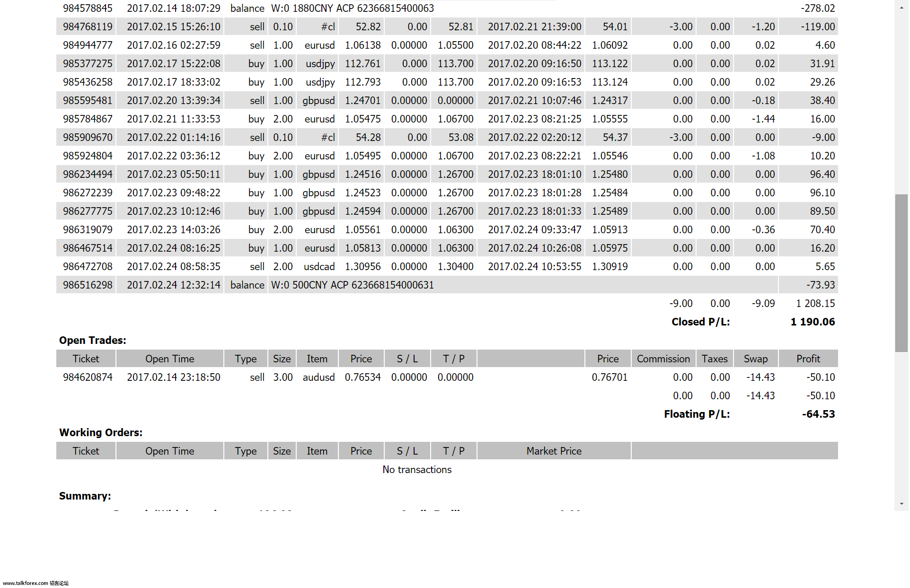Click the scrollbar up arrow

tap(901, 7)
